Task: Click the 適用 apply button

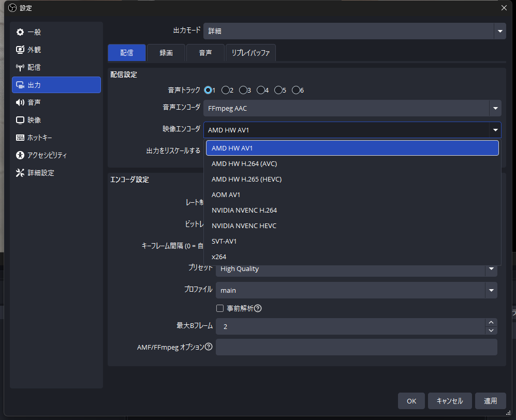Action: (x=490, y=401)
